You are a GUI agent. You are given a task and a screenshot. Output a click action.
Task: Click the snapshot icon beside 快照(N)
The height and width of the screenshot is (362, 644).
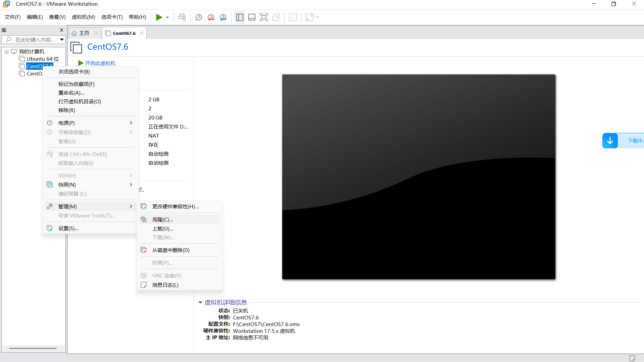(50, 185)
